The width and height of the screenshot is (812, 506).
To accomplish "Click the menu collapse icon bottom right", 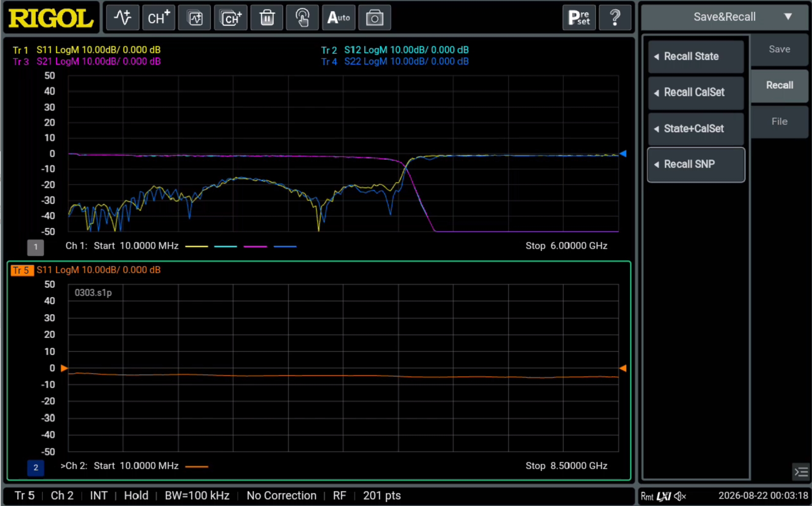I will tap(801, 472).
